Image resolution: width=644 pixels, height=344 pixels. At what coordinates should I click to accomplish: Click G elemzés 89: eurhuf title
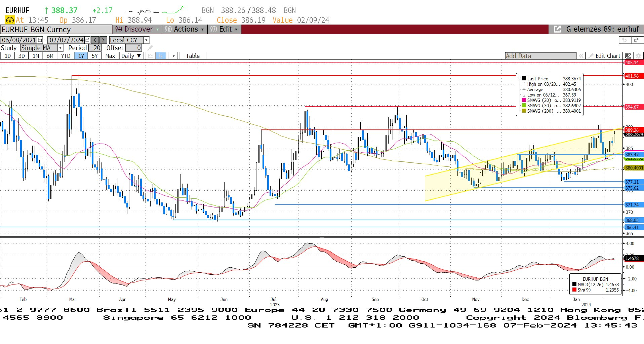coord(602,29)
